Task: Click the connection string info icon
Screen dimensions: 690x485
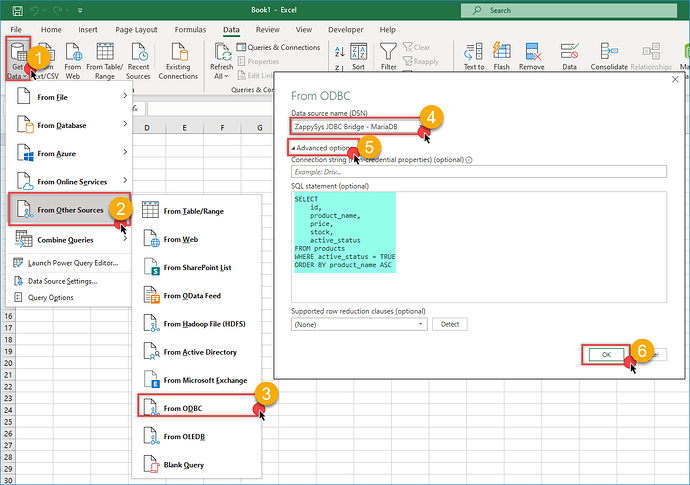Action: point(469,160)
